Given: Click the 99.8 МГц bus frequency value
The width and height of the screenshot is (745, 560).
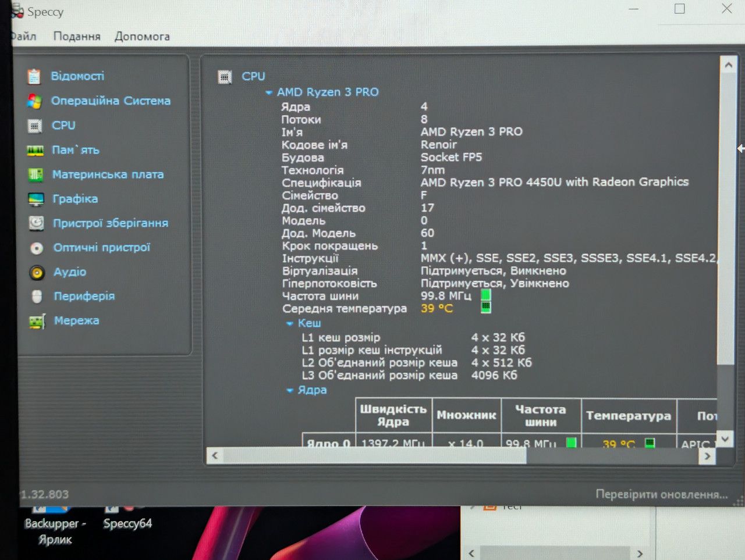Looking at the screenshot, I should coord(446,295).
